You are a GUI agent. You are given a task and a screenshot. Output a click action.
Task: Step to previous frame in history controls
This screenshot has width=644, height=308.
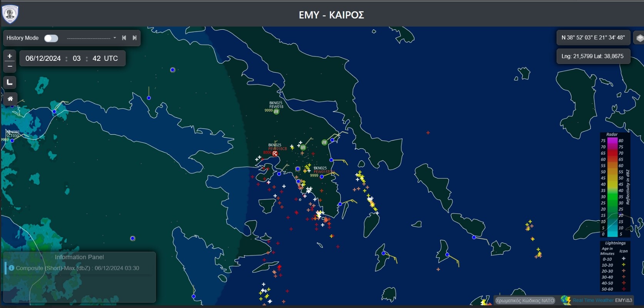pos(124,38)
